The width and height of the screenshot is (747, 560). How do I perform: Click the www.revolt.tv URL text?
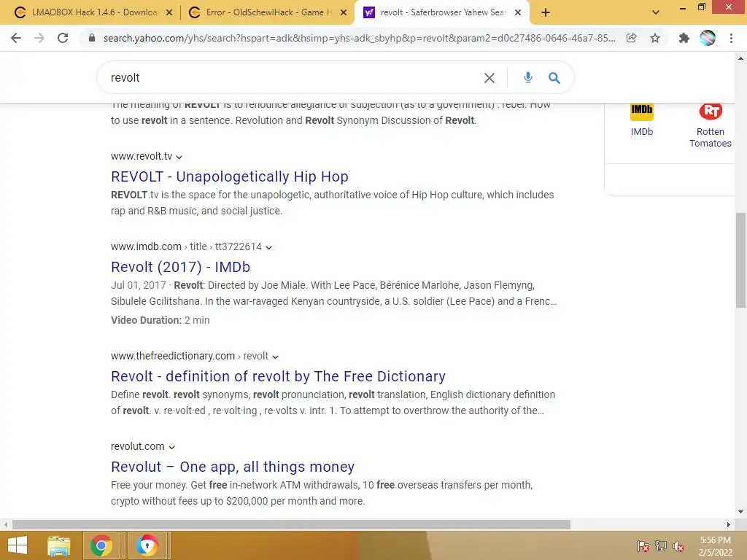click(142, 156)
